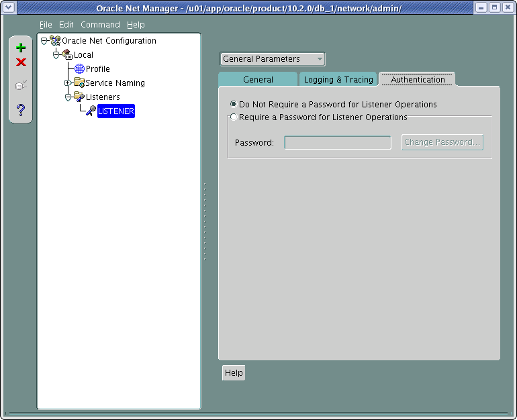Click the Oracle Net Configuration root icon
The image size is (517, 420).
[x=55, y=40]
